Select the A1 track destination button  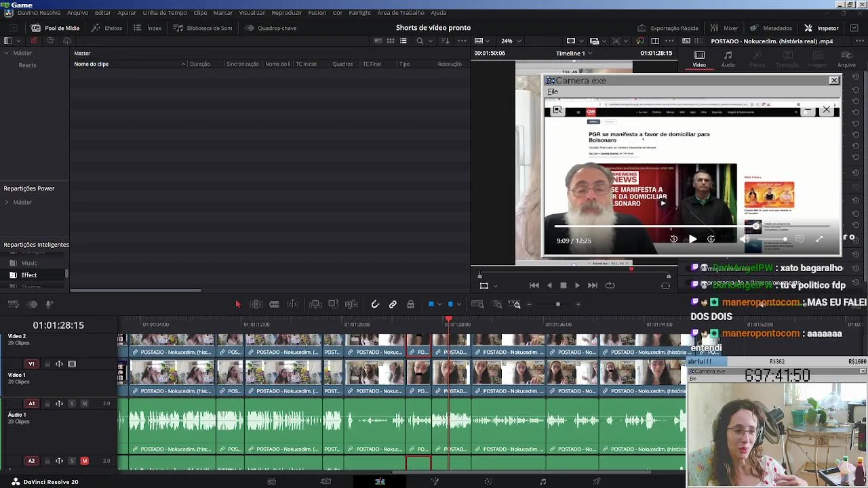(x=31, y=403)
